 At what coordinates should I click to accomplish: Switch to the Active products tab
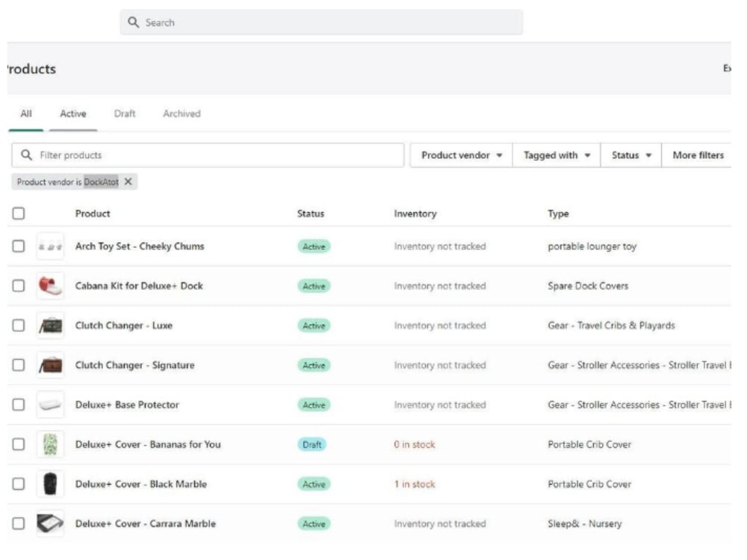pyautogui.click(x=73, y=113)
